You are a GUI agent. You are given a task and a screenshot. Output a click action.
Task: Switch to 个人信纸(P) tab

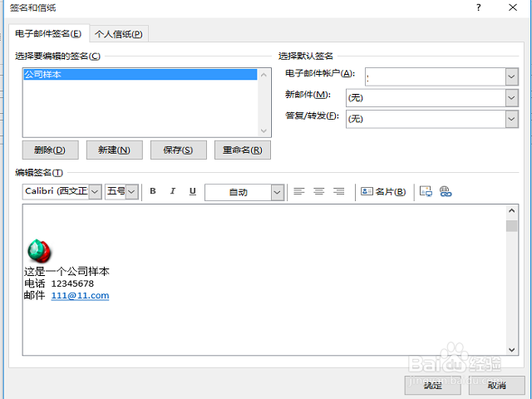point(119,34)
